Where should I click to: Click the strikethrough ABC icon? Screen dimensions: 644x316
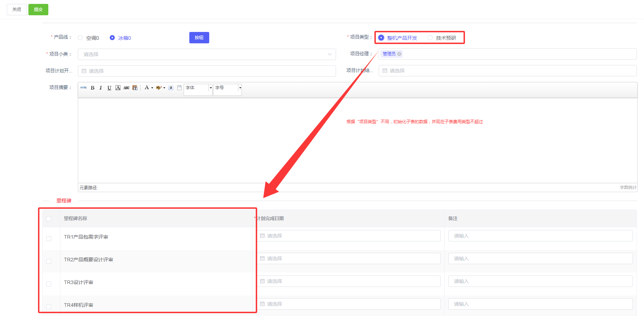[126, 88]
